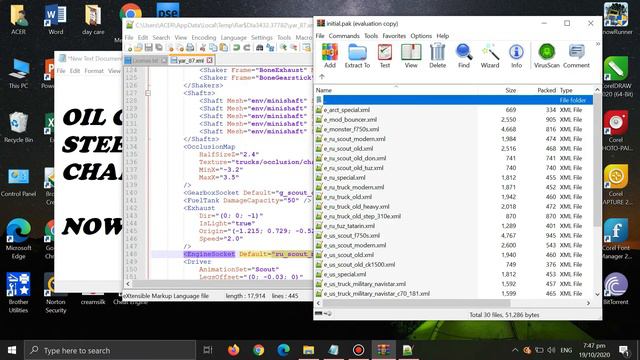
Task: Click the Save All icon in Notepad++
Action: 159,48
